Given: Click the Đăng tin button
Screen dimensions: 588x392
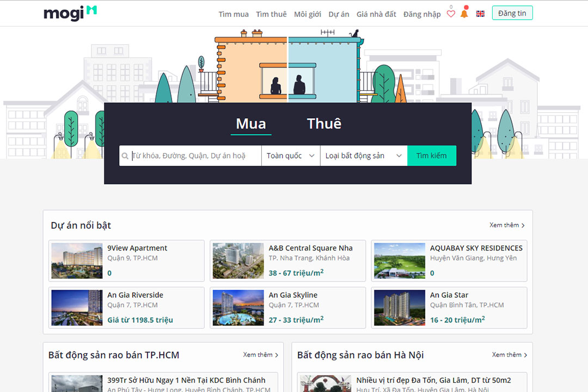Looking at the screenshot, I should 512,13.
